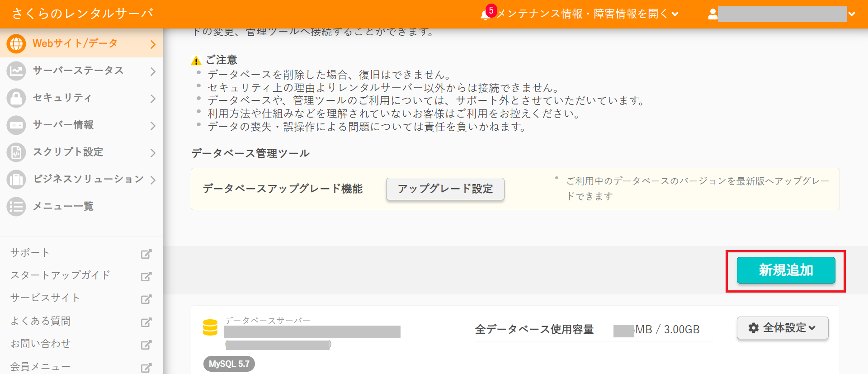Expand the スクリプト設定 chevron
Screen dimensions: 868x374
click(153, 153)
